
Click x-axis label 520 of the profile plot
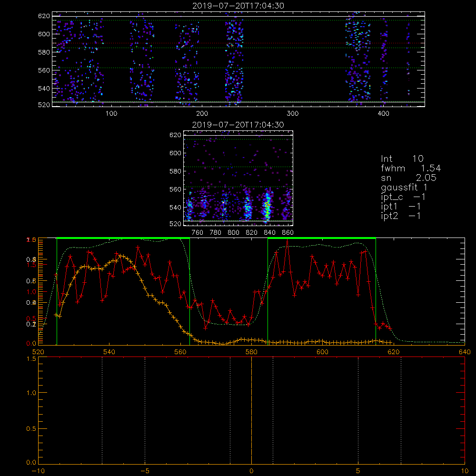38,352
